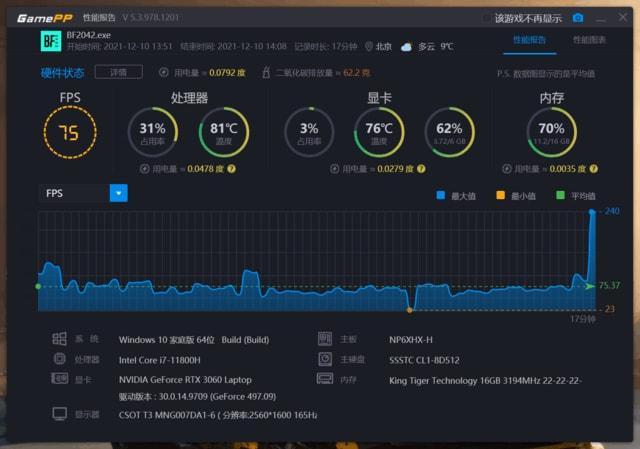Screen dimensions: 640x449
Task: Click the power usage icon beside 0.0792 度
Action: 163,72
